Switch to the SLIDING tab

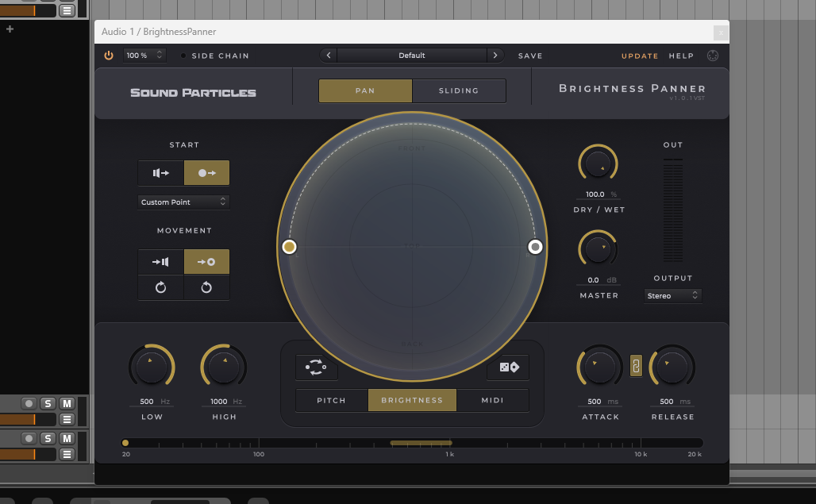(x=459, y=90)
